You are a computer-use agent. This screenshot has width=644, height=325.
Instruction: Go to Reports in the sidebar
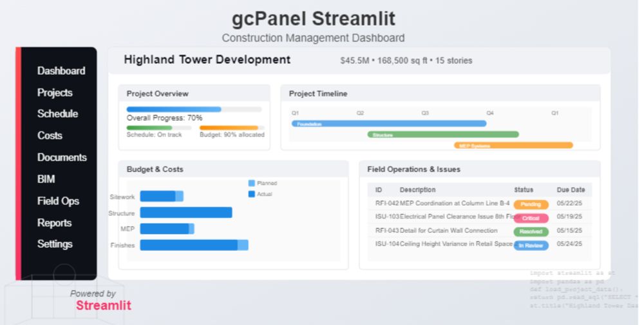54,222
